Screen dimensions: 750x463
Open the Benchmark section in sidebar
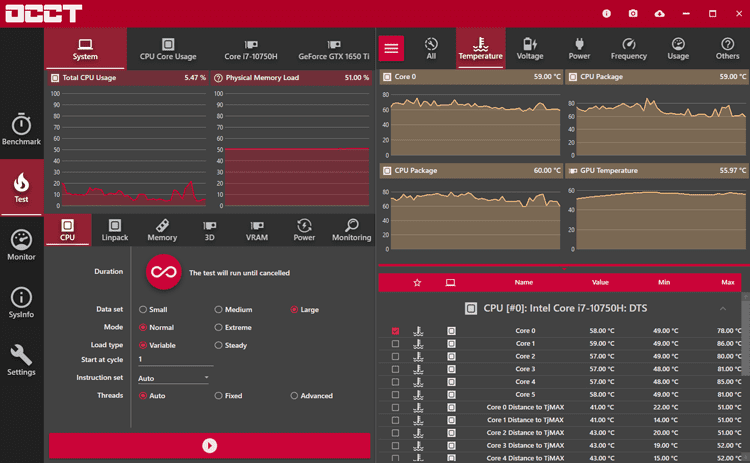click(22, 129)
